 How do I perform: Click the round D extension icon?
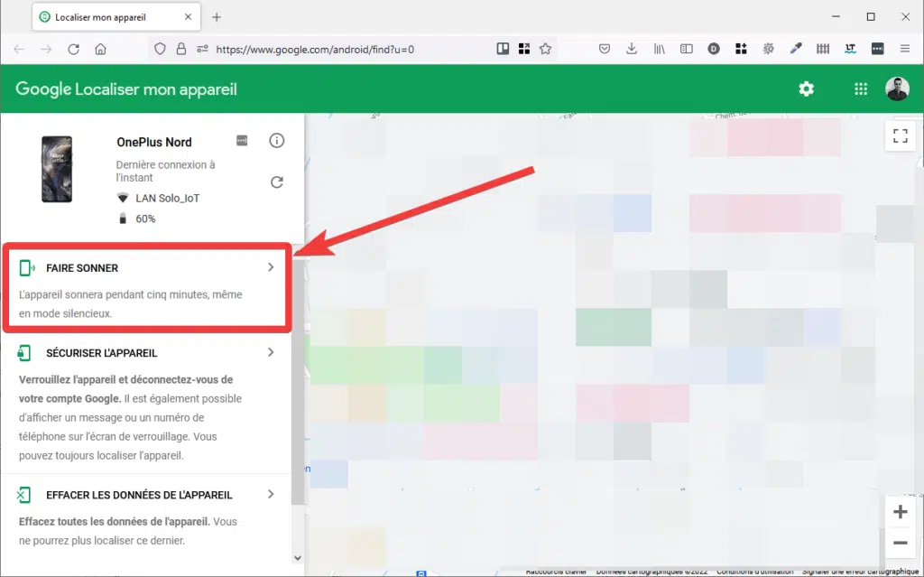pos(714,49)
